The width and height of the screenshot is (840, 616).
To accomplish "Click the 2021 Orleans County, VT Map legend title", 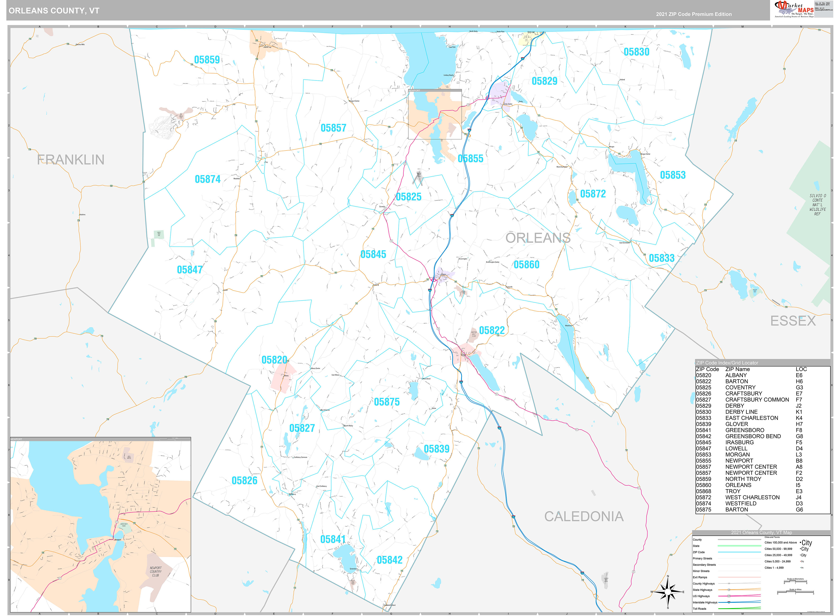I will (x=761, y=532).
